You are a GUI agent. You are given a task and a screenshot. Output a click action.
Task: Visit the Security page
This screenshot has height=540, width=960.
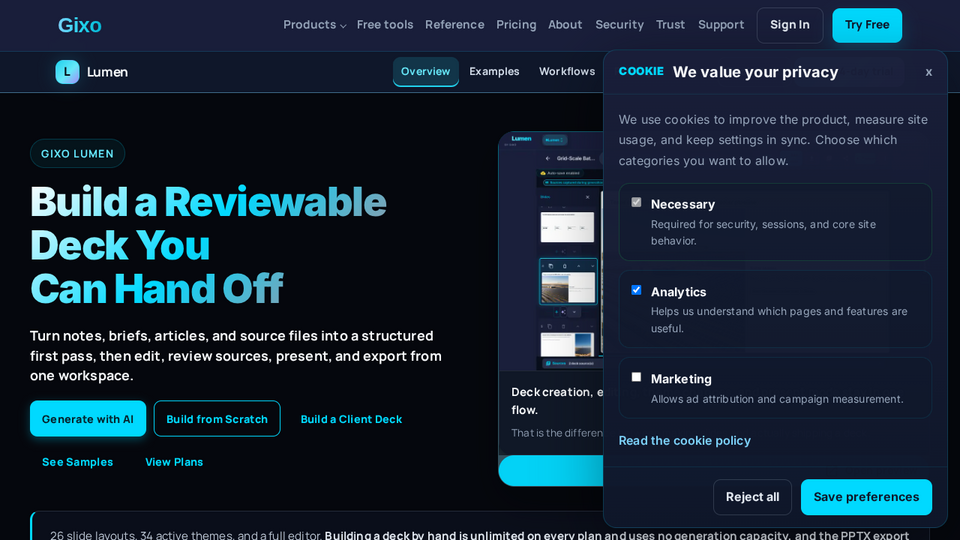click(620, 25)
